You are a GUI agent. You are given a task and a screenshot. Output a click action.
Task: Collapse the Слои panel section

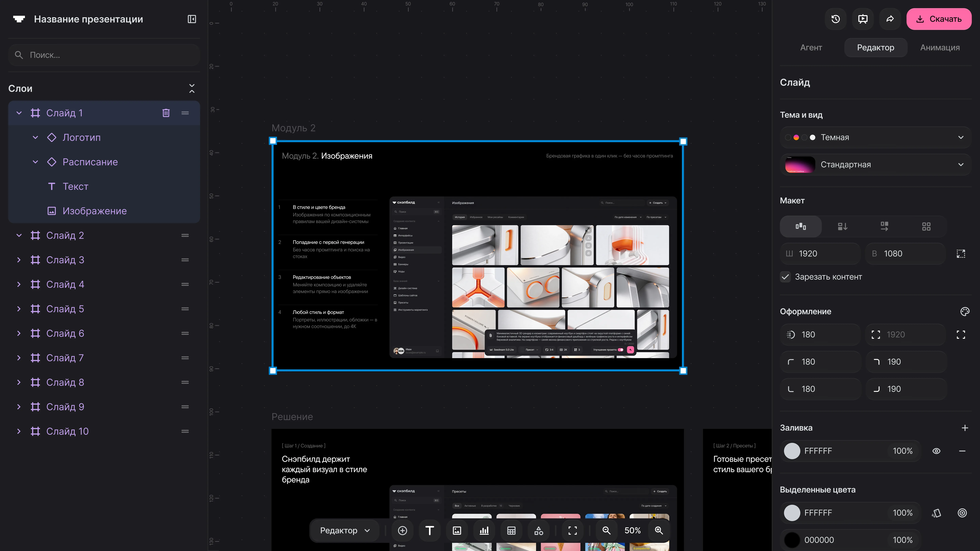192,89
